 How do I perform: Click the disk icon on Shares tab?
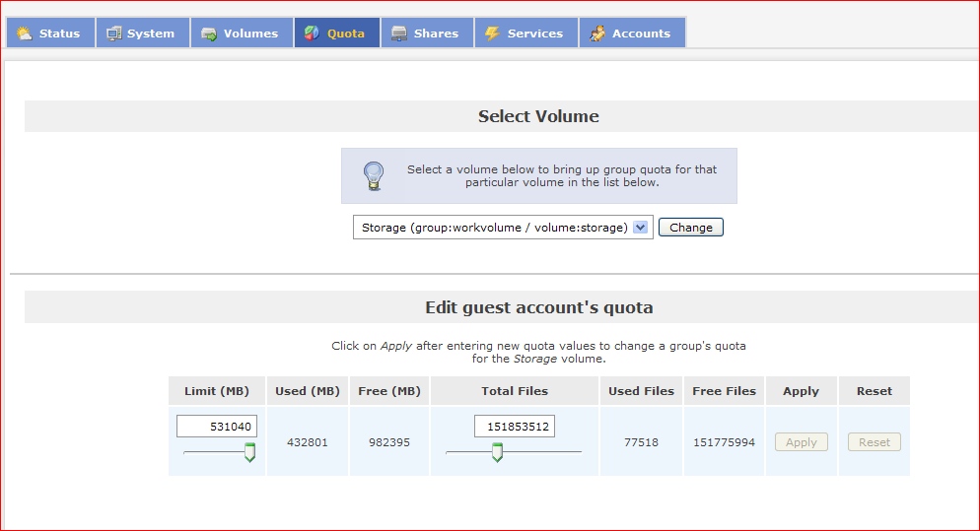point(398,33)
